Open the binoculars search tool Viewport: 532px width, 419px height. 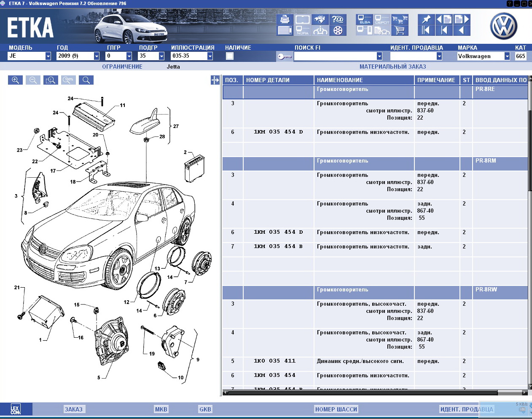(320, 19)
